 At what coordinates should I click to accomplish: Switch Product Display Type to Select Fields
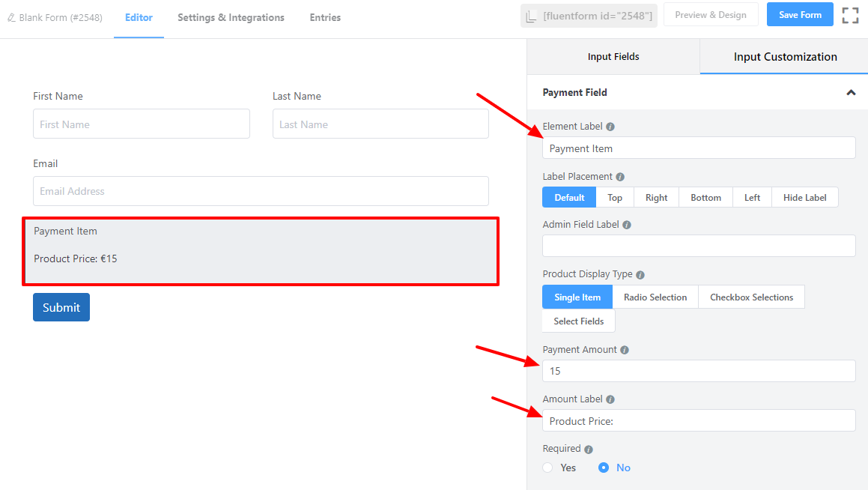point(578,321)
